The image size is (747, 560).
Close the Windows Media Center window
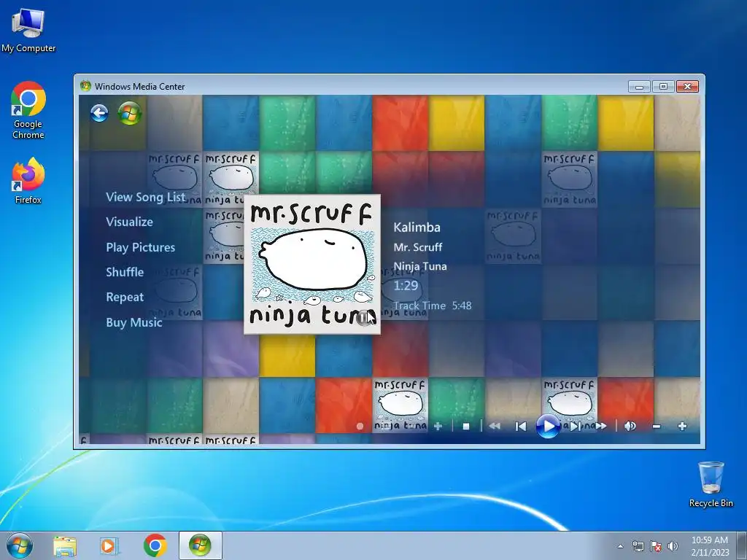tap(687, 87)
